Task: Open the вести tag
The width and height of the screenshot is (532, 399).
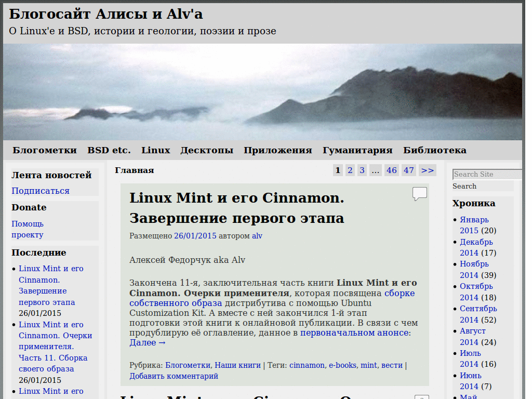Action: tap(392, 365)
